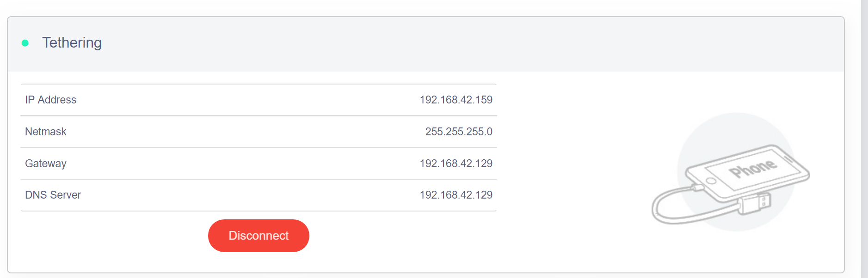Screen dimensions: 868x278
Task: Select the netmask value 255.255.255.0
Action: tap(458, 132)
